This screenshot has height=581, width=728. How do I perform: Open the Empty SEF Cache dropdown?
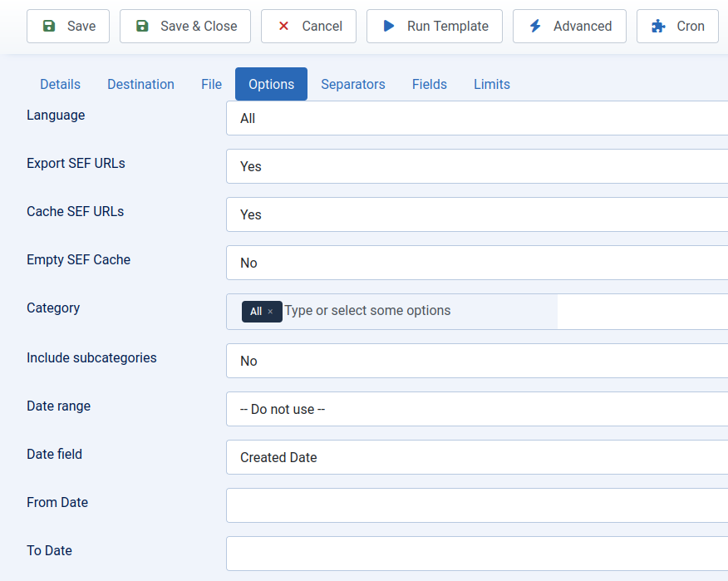point(474,263)
